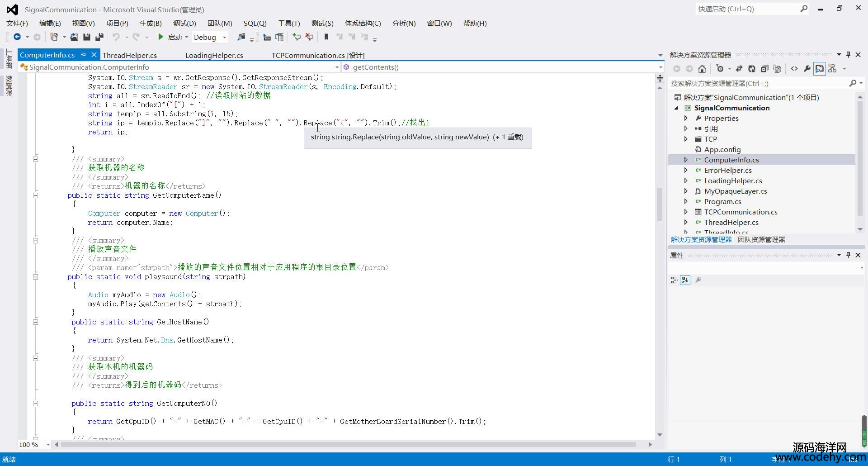
Task: Select MyOpaqueLayer.cs in Solution Explorer
Action: [x=736, y=191]
